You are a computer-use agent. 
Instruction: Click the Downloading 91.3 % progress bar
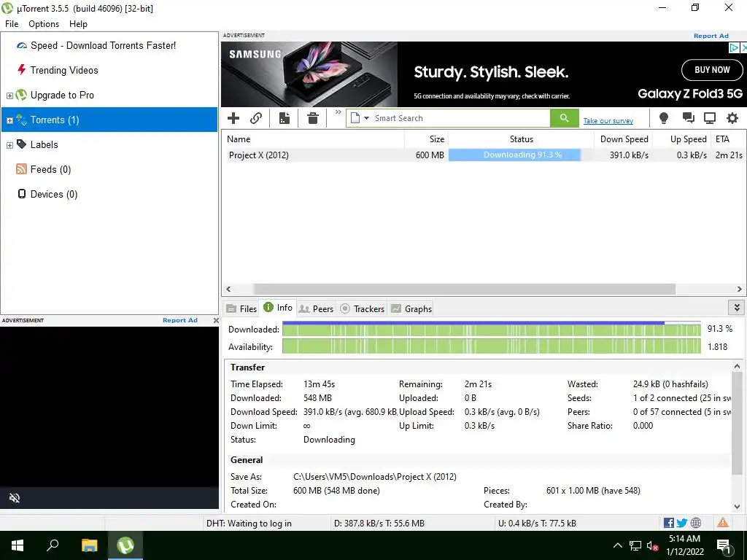(514, 155)
